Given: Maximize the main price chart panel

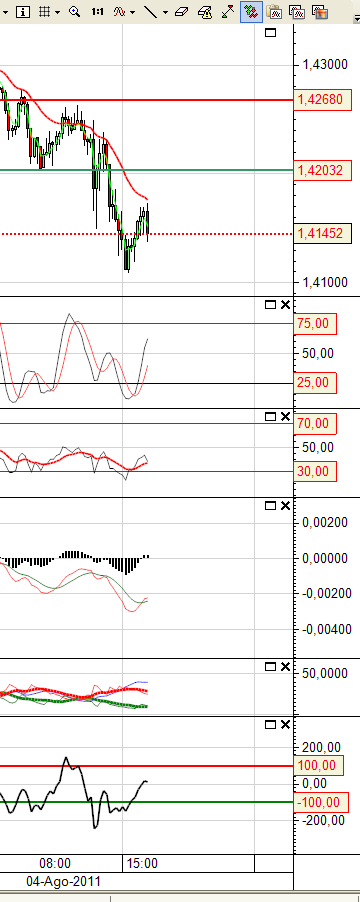Looking at the screenshot, I should (270, 33).
